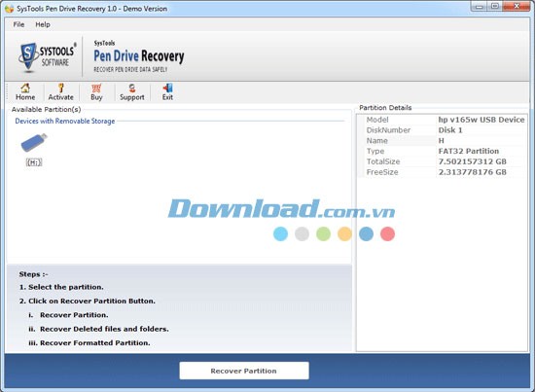Click the Name row value H

[442, 141]
